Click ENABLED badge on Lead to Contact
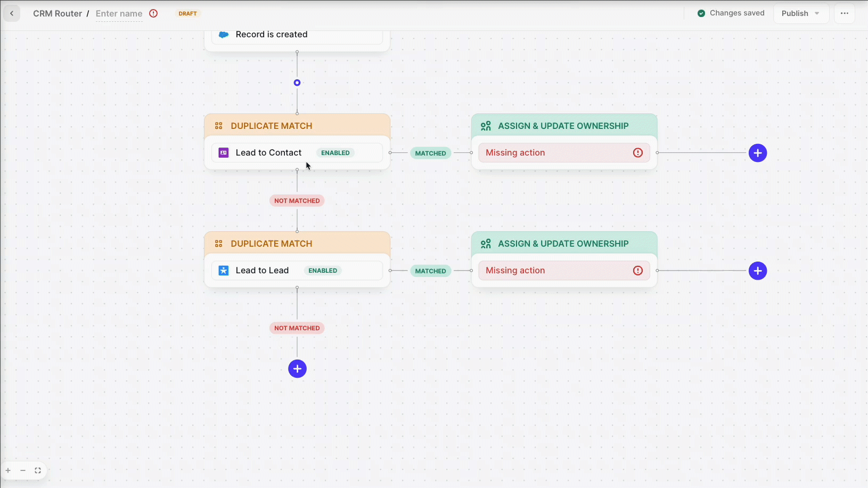 335,153
